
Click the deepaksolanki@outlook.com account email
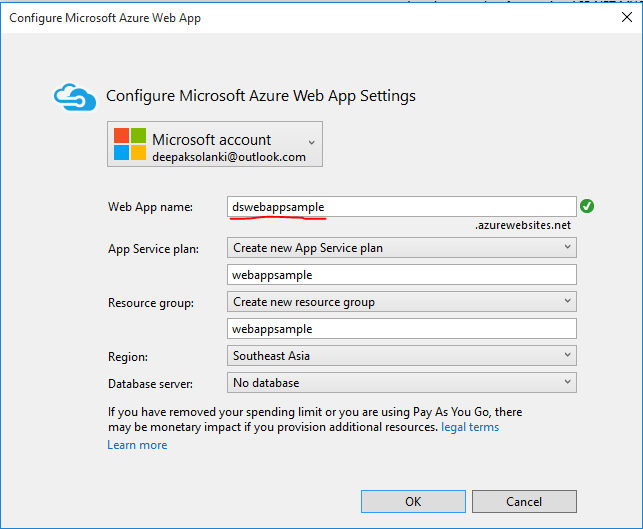(229, 157)
